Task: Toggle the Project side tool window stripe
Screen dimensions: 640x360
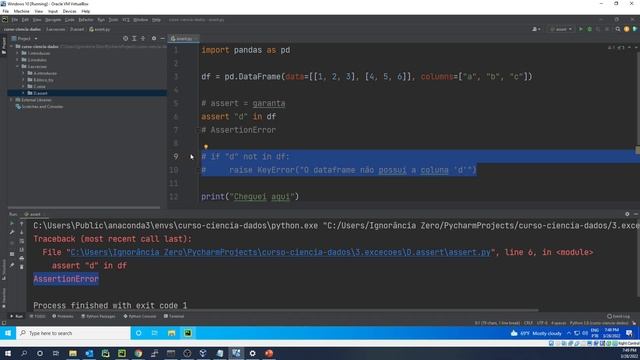Action: coord(4,45)
